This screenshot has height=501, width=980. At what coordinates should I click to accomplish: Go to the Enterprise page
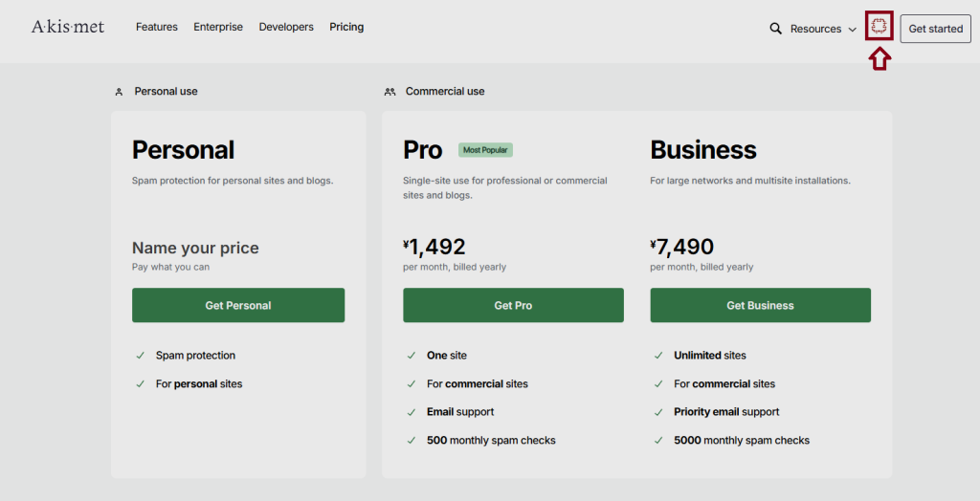click(x=218, y=27)
